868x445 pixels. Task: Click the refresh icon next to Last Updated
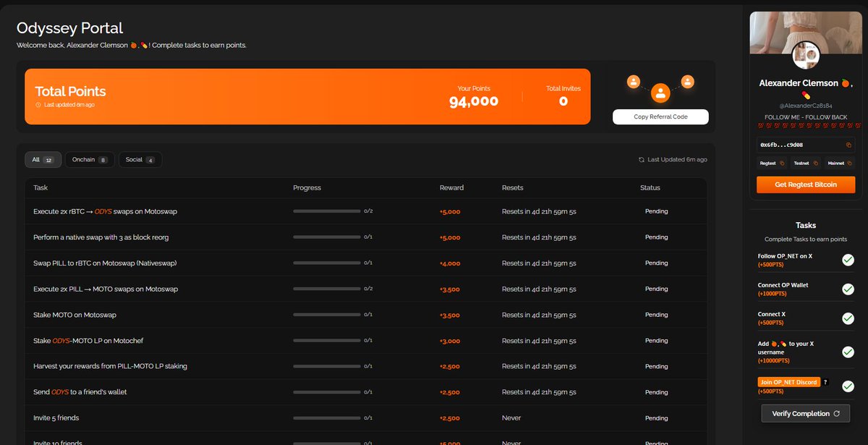pos(640,159)
